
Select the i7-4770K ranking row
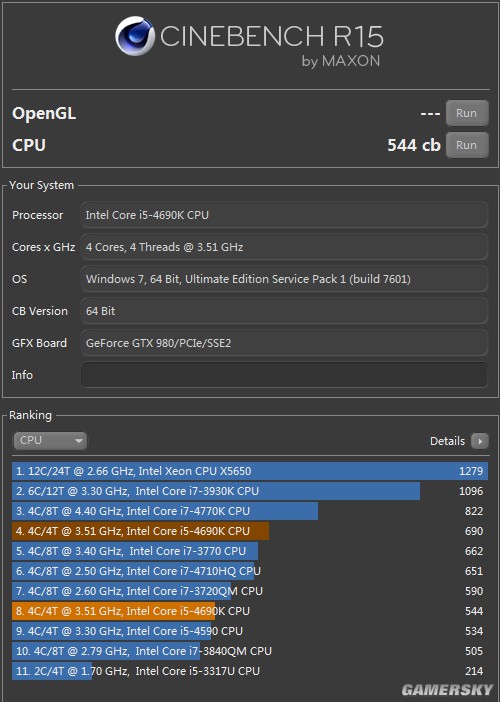click(x=250, y=511)
